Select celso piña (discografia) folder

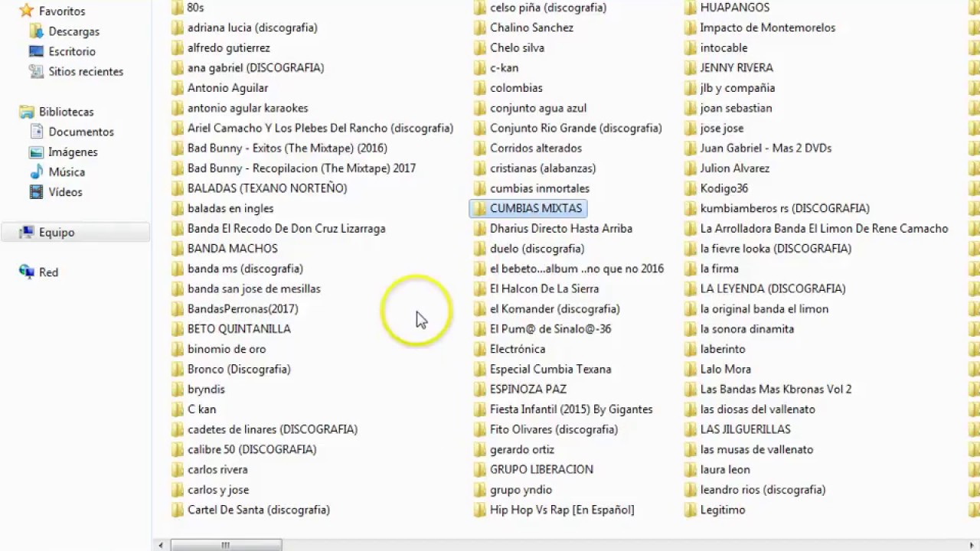tap(548, 8)
